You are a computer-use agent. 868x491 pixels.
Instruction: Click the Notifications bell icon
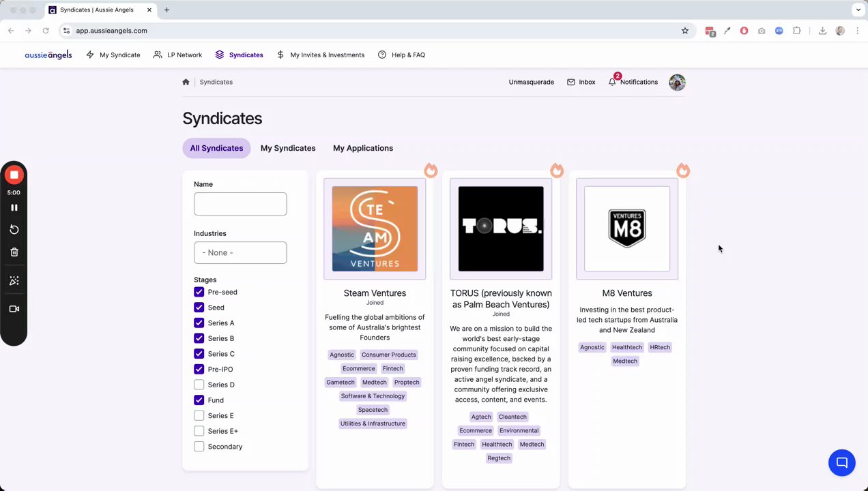click(612, 82)
